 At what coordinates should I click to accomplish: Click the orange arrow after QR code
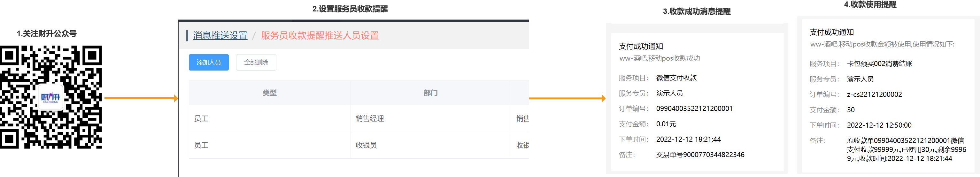point(141,98)
